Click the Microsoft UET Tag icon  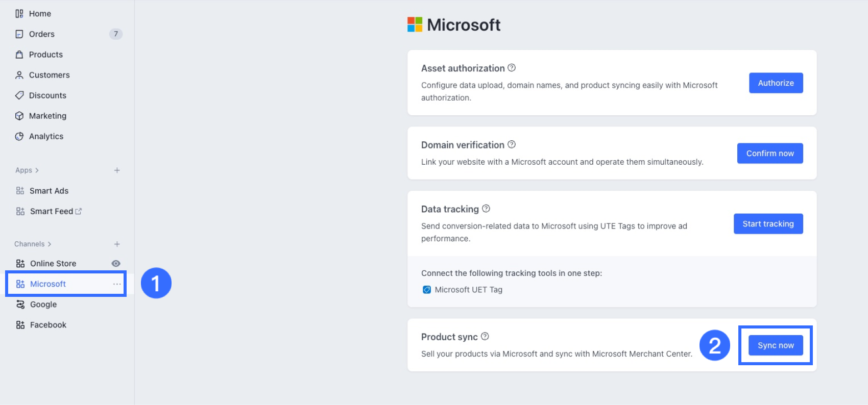(x=427, y=290)
